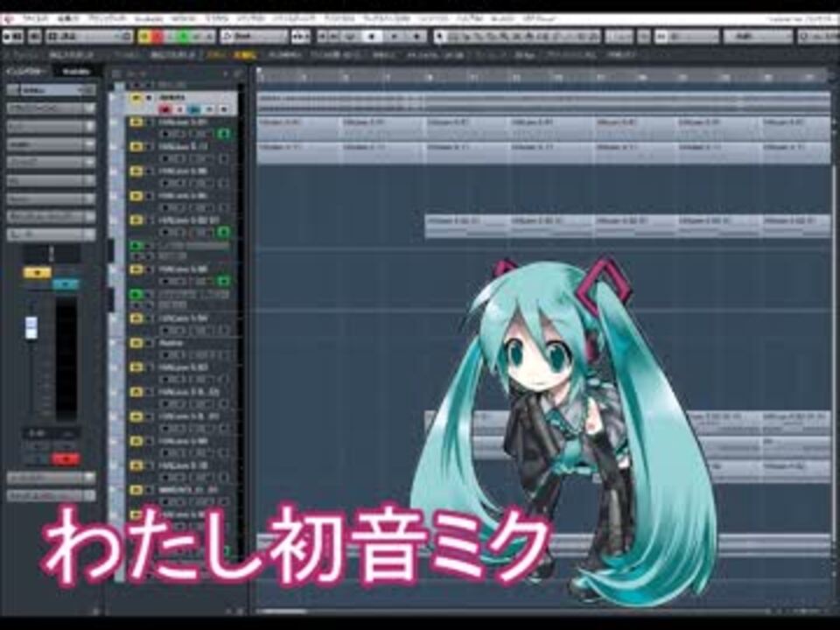This screenshot has height=630, width=840.
Task: Mute the HALion 5 01 track
Action: 136,122
